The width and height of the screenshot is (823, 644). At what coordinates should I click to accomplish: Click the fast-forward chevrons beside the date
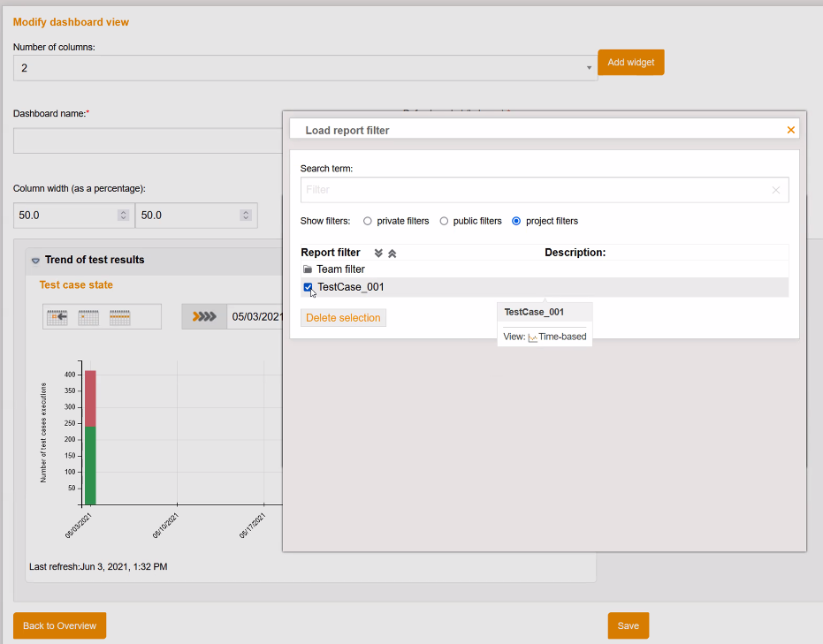204,316
